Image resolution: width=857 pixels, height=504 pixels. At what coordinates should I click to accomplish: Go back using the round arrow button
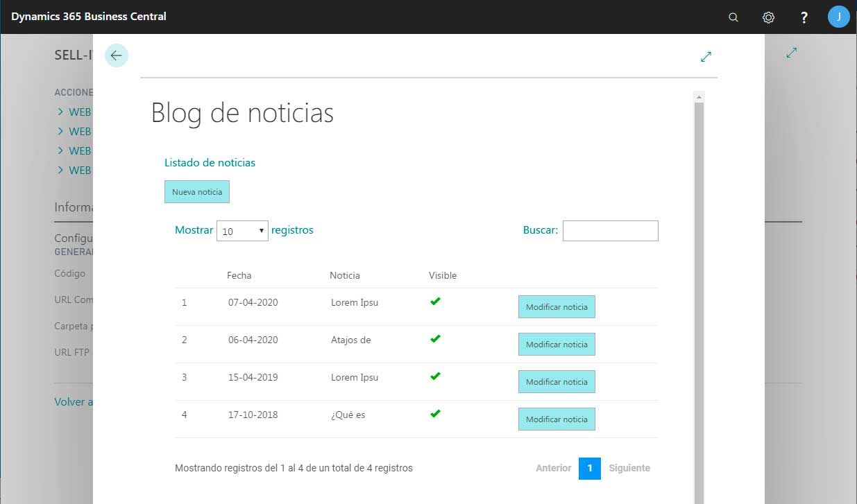pos(117,55)
